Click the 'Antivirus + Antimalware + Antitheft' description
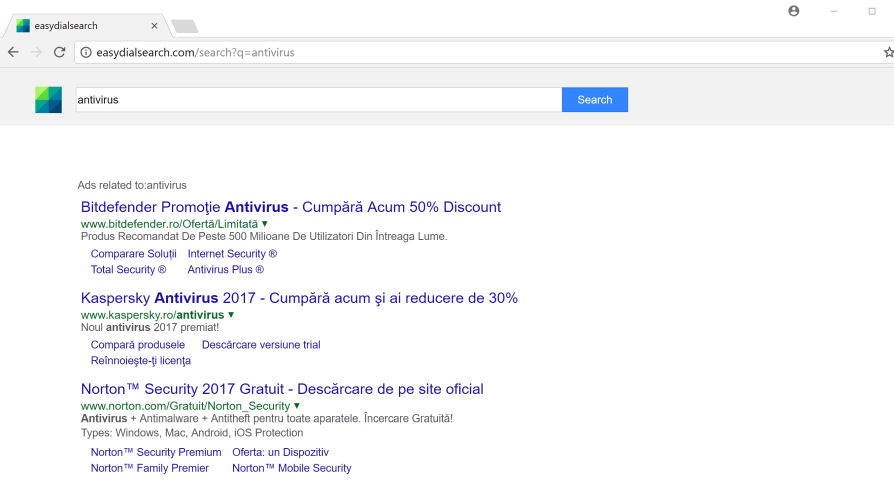This screenshot has height=481, width=894. click(x=267, y=418)
